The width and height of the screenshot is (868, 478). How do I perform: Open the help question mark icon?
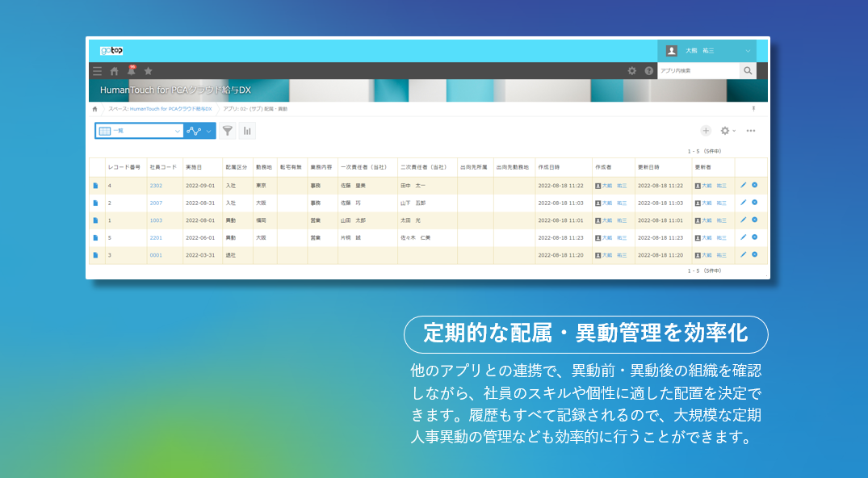point(649,71)
